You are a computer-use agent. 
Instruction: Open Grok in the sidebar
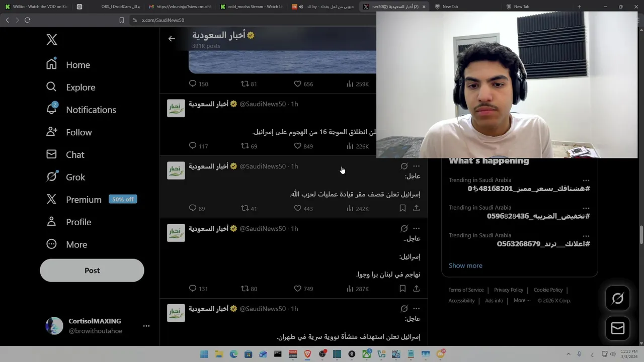pyautogui.click(x=65, y=177)
